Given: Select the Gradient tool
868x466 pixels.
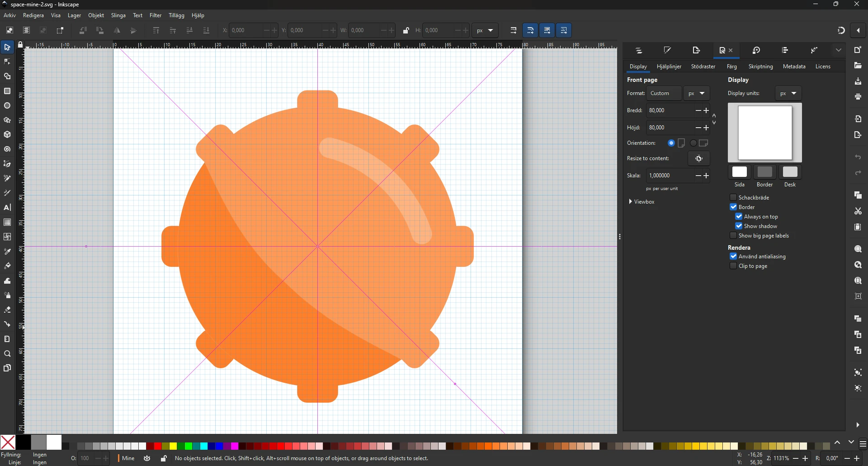Looking at the screenshot, I should 7,222.
